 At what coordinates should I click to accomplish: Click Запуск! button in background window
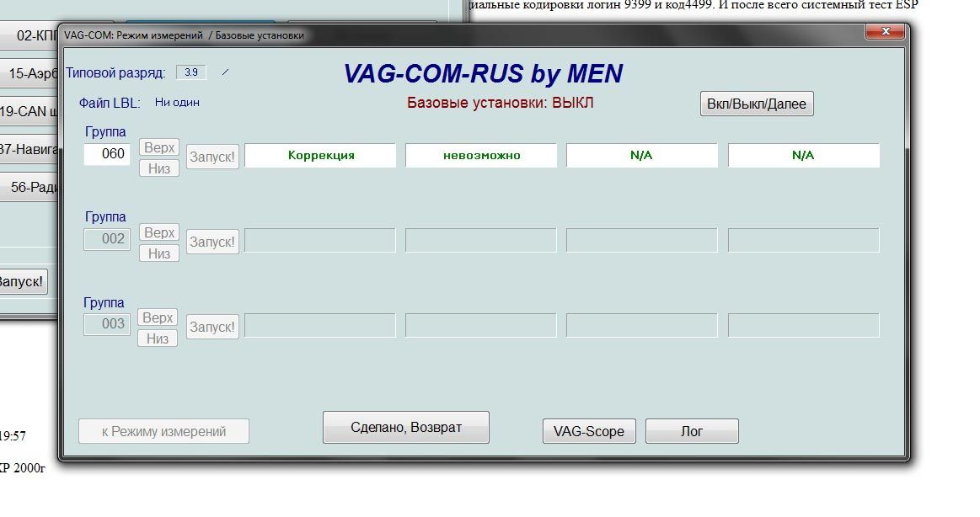coord(23,281)
